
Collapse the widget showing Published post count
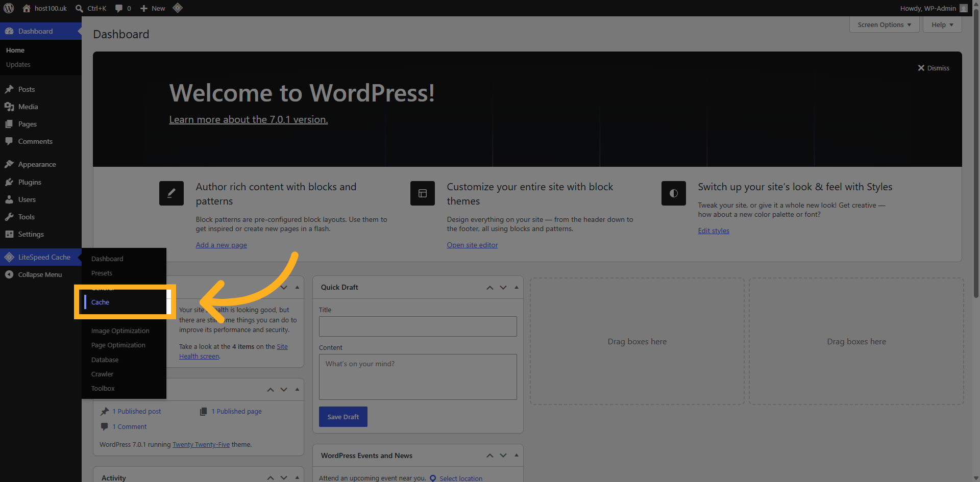click(x=297, y=390)
